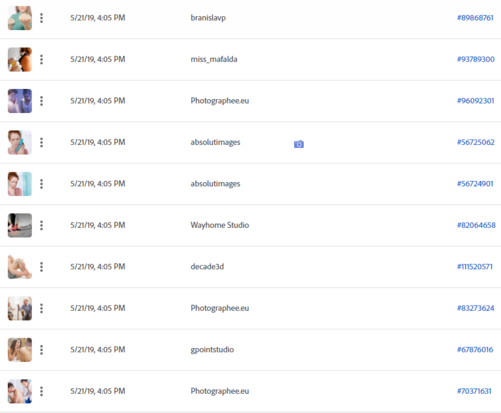Open asset link #67876016

475,350
